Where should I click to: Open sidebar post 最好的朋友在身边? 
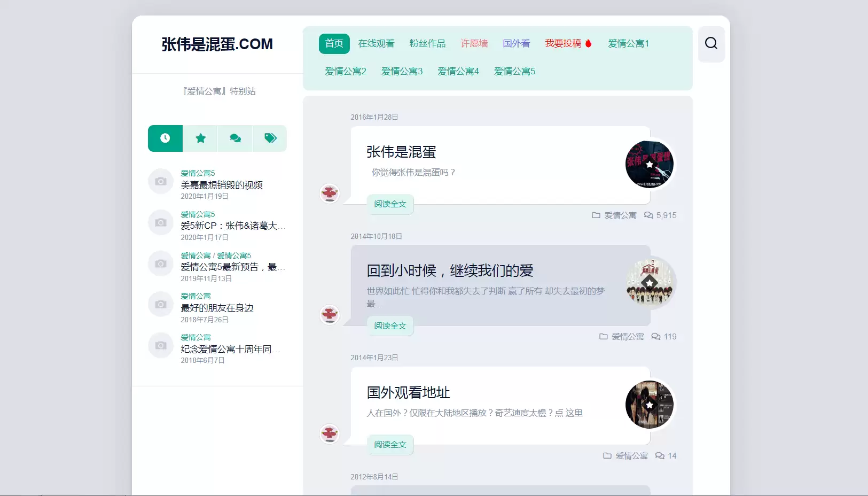pos(217,308)
